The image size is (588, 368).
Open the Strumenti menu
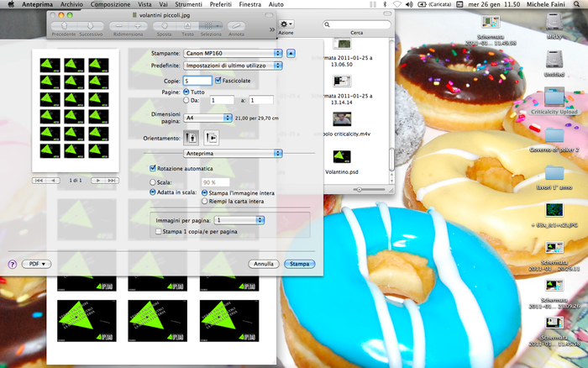[188, 4]
